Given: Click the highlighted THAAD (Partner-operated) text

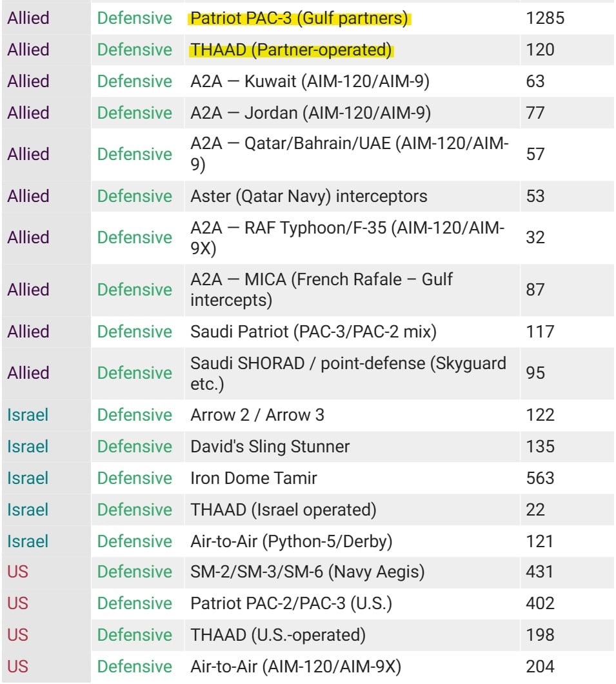Looking at the screenshot, I should click(292, 50).
